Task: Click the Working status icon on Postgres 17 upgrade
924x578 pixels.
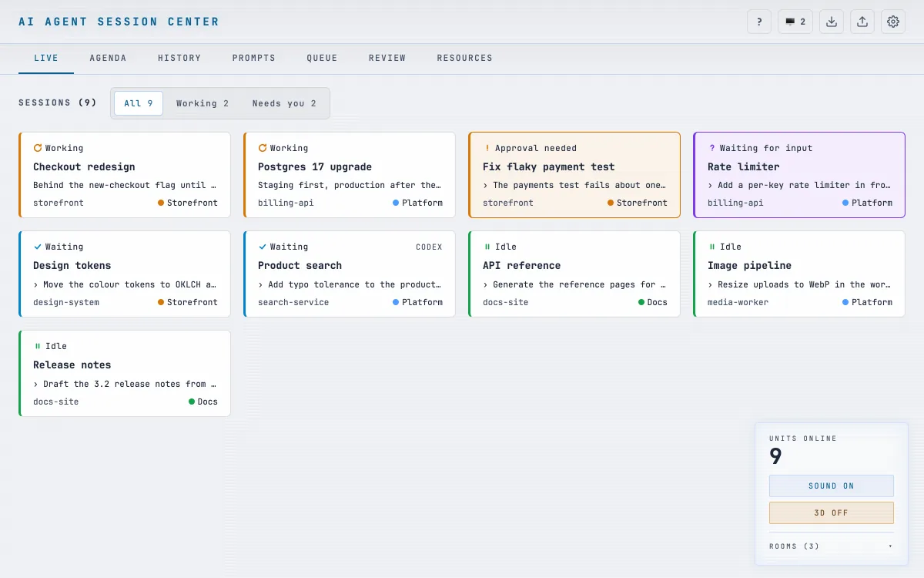Action: [x=263, y=148]
